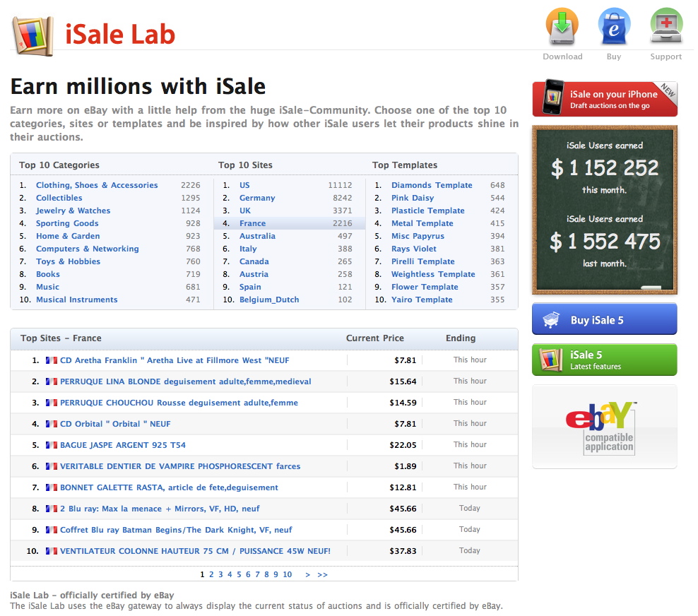Click the iSale Lab logo icon
Viewport: 698px width, 616px height.
pos(33,36)
